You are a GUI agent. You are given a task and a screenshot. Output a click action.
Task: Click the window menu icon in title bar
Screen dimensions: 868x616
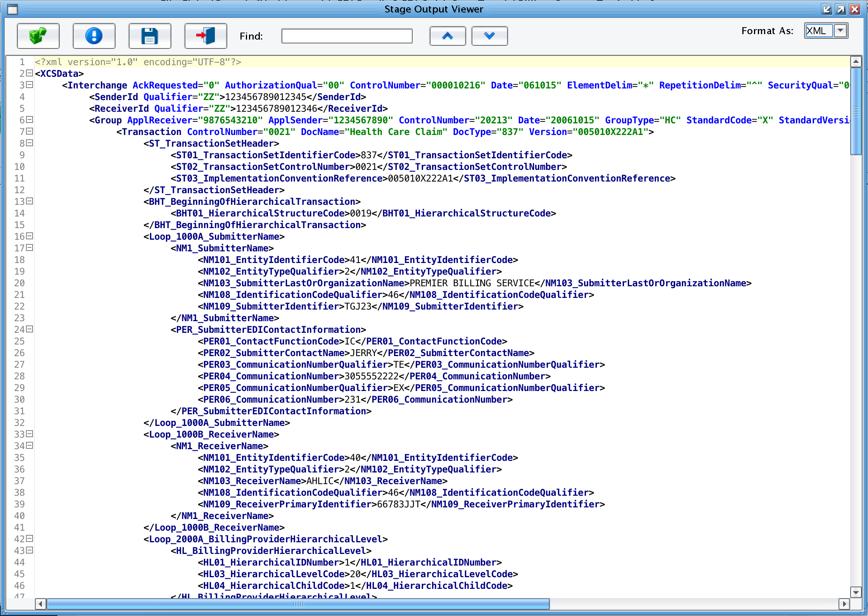point(12,9)
